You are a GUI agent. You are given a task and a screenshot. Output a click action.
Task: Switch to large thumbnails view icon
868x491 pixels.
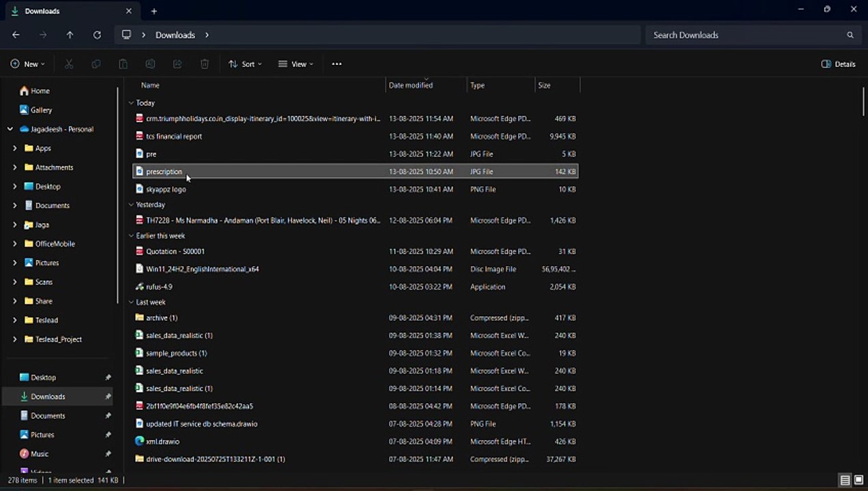pyautogui.click(x=858, y=480)
